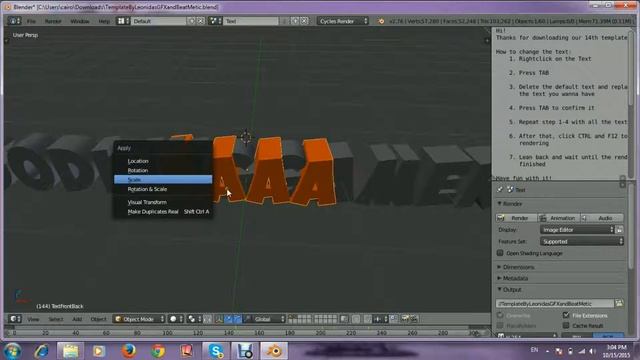Screen dimensions: 640x360
Task: Pin the properties context icon
Action: (x=500, y=189)
